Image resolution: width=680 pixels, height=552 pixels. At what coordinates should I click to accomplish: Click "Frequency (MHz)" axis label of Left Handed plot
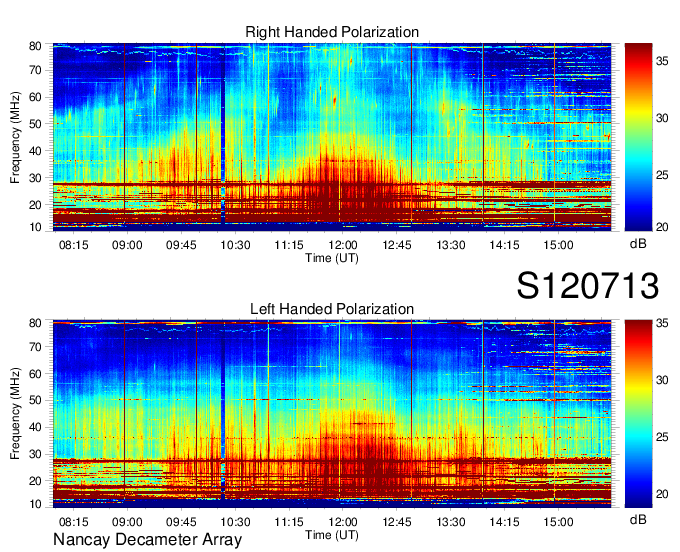(15, 414)
